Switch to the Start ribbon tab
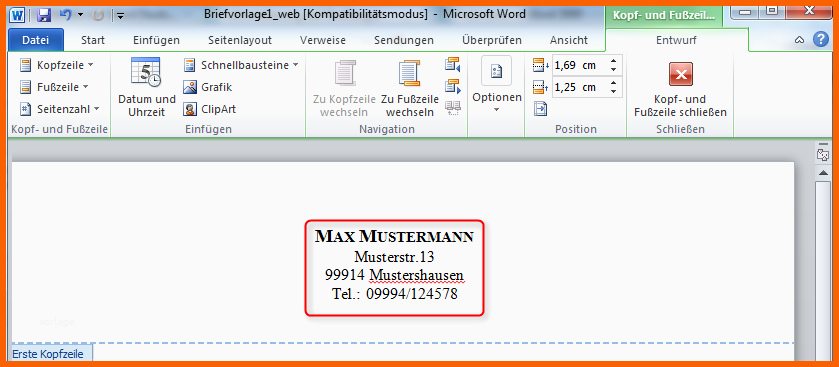This screenshot has width=839, height=367. [x=93, y=40]
